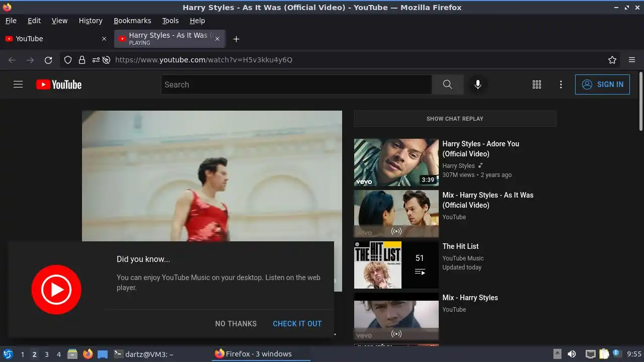Screen dimensions: 644x362
Task: Open the site permissions icon
Action: pyautogui.click(x=96, y=60)
